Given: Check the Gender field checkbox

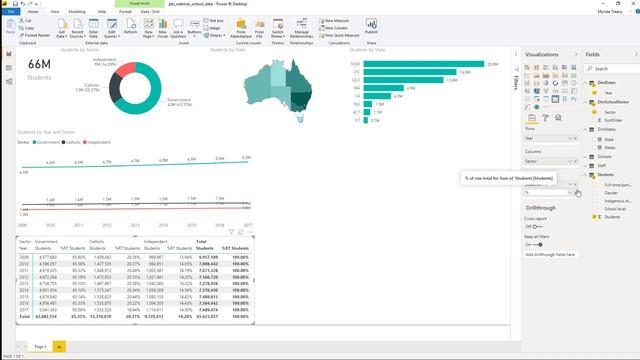Looking at the screenshot, I should click(594, 193).
